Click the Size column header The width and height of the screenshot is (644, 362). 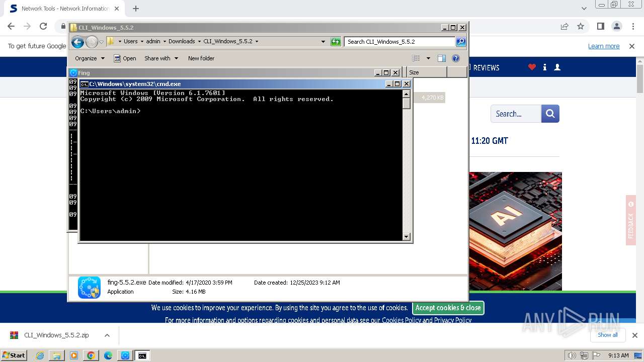tap(427, 72)
